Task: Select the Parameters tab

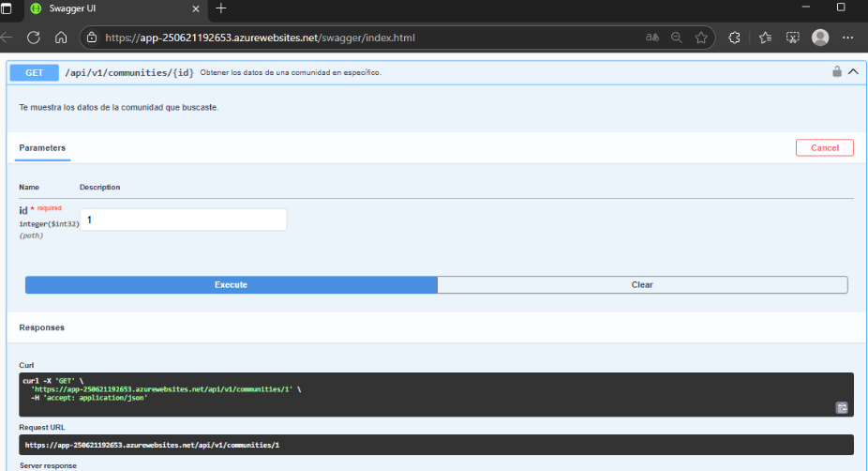Action: [42, 148]
